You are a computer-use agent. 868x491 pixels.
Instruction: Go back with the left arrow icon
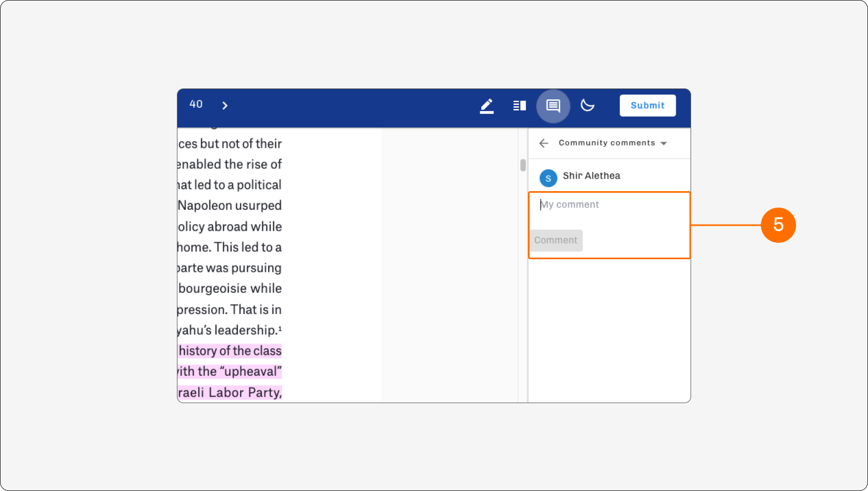[544, 143]
